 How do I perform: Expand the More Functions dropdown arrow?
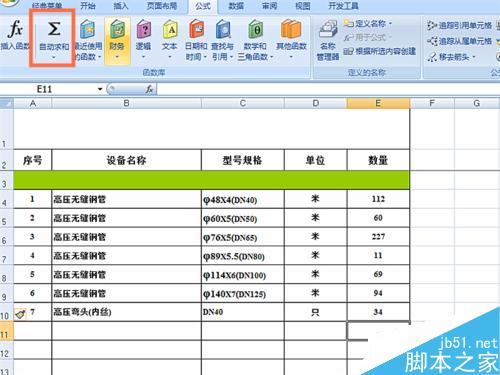click(291, 57)
